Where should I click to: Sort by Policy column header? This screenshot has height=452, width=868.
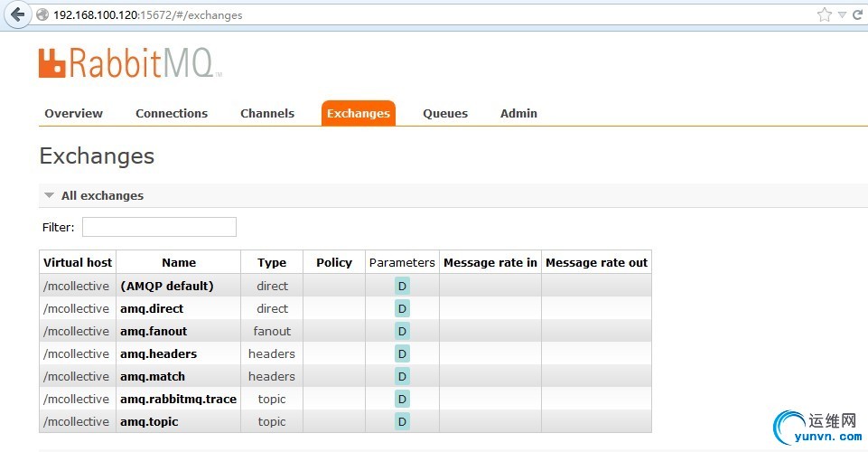point(334,262)
